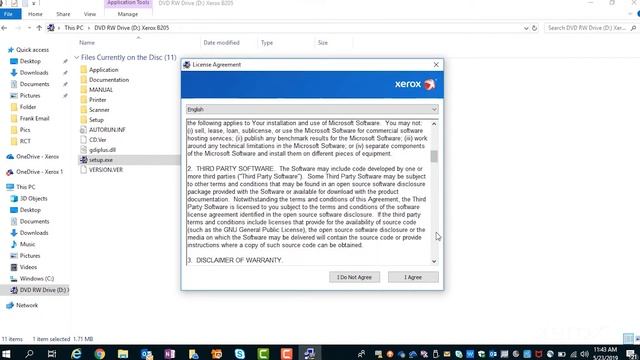Viewport: 640px width, 360px height.
Task: Click the taskbar Search icon
Action: 29,353
